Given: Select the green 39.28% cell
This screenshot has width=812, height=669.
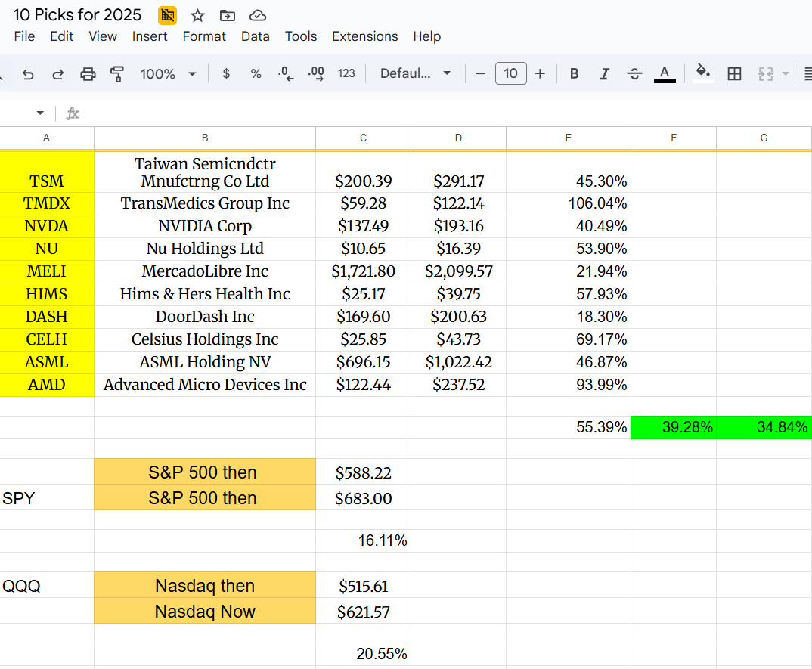Looking at the screenshot, I should (673, 427).
